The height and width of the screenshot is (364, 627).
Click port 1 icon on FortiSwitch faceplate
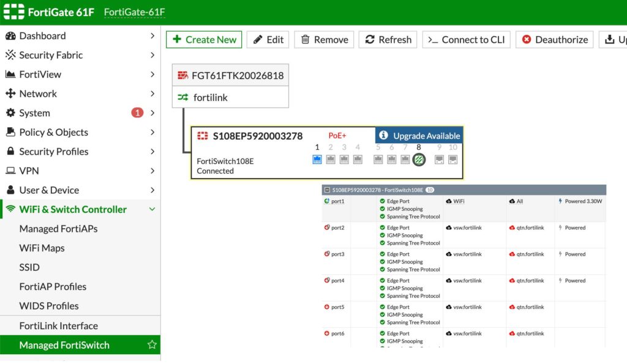click(x=317, y=160)
